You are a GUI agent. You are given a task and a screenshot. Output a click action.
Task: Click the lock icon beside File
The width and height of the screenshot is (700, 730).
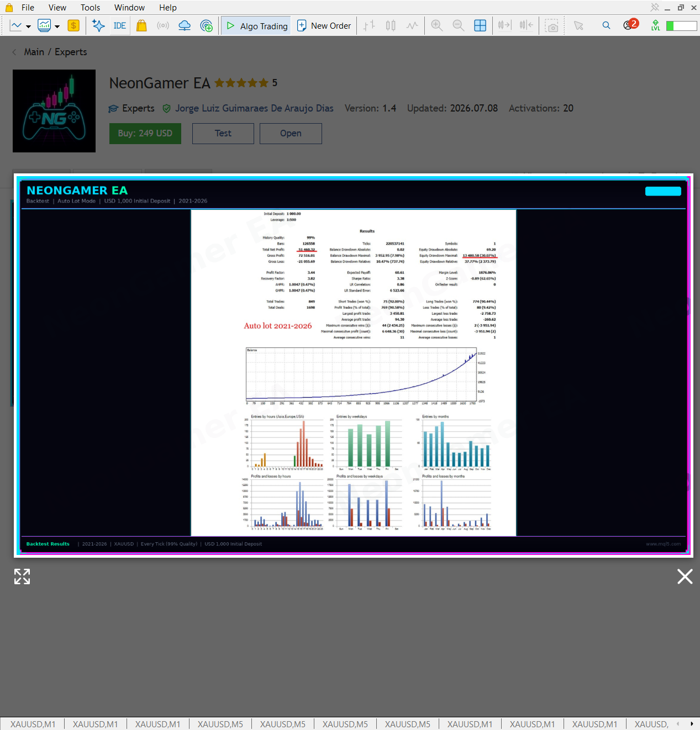[x=9, y=7]
